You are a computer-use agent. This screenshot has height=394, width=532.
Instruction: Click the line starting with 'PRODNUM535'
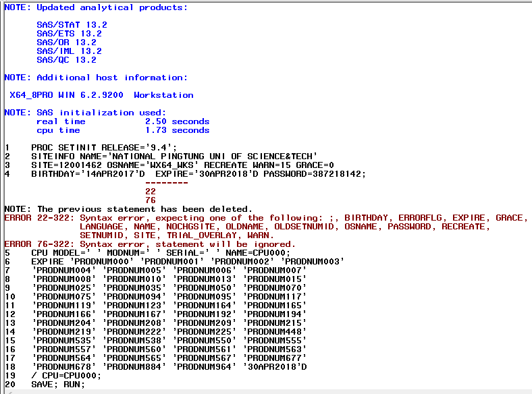pyautogui.click(x=156, y=341)
